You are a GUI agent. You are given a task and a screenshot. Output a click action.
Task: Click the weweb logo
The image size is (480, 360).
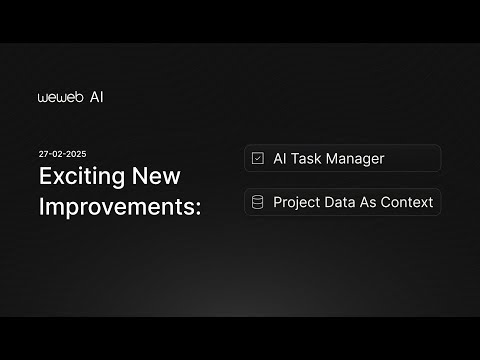[60, 97]
